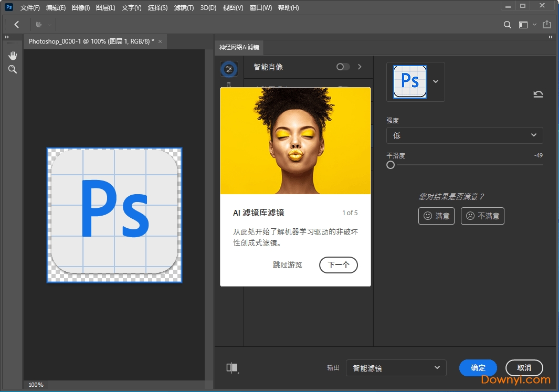Viewport: 559px width, 392px height.
Task: Select the Hand tool
Action: point(13,55)
